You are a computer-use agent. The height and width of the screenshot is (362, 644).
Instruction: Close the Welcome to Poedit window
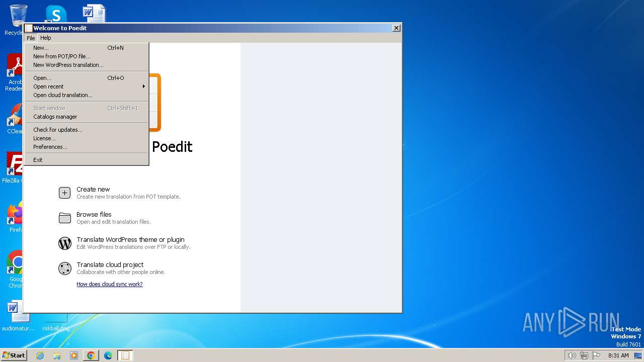point(396,28)
